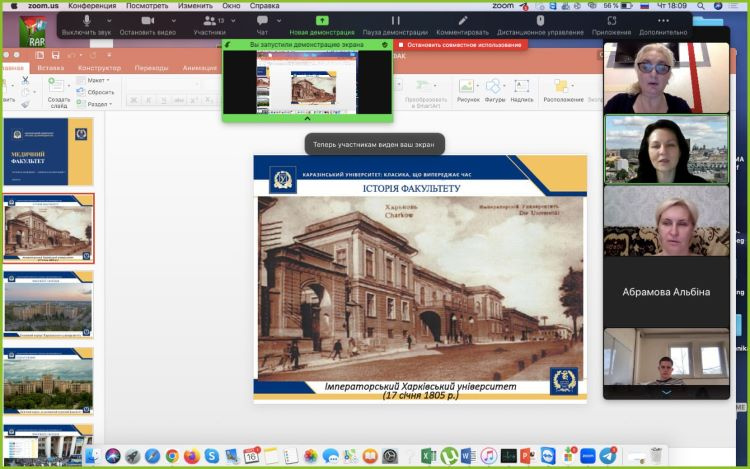This screenshot has height=469, width=750.
Task: Pause sharing via Пауза демонстрации
Action: pyautogui.click(x=395, y=25)
